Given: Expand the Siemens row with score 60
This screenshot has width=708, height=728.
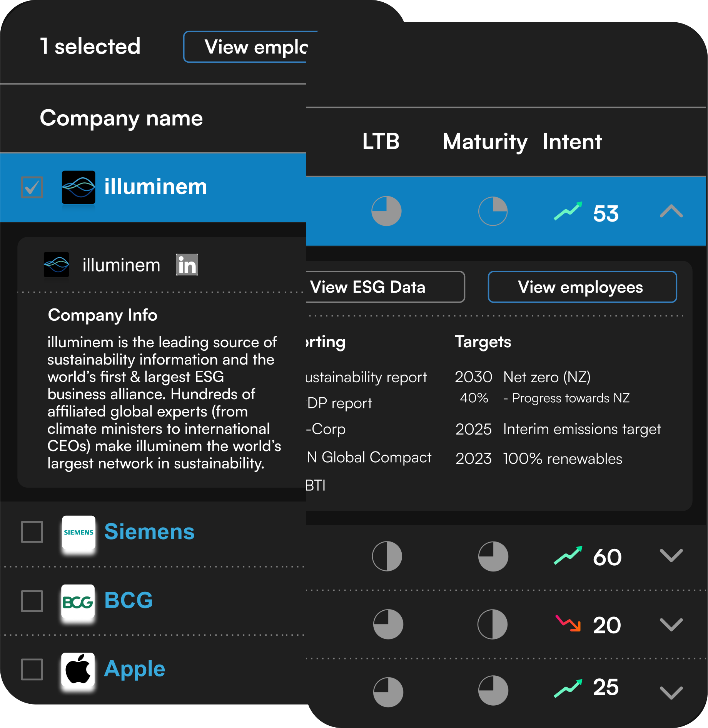Looking at the screenshot, I should 671,556.
